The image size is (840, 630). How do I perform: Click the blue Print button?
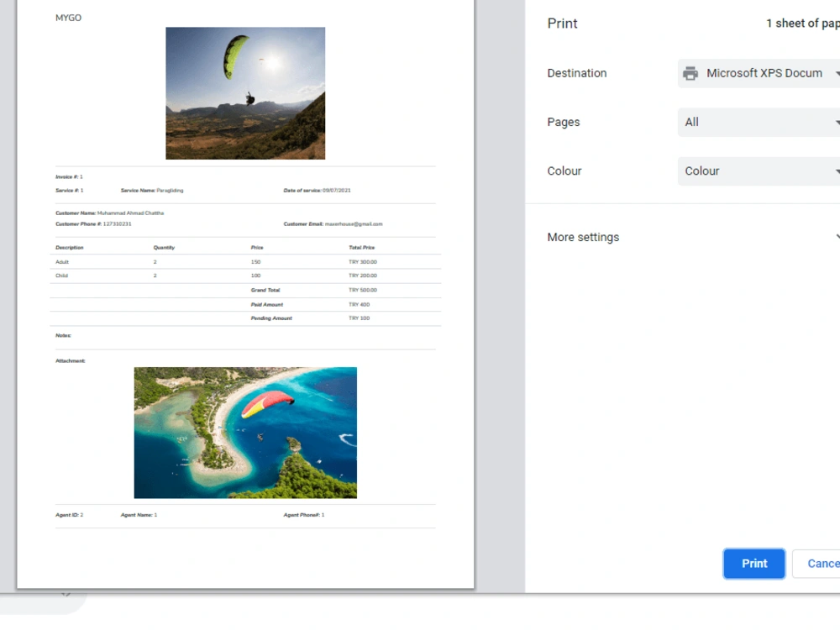753,564
